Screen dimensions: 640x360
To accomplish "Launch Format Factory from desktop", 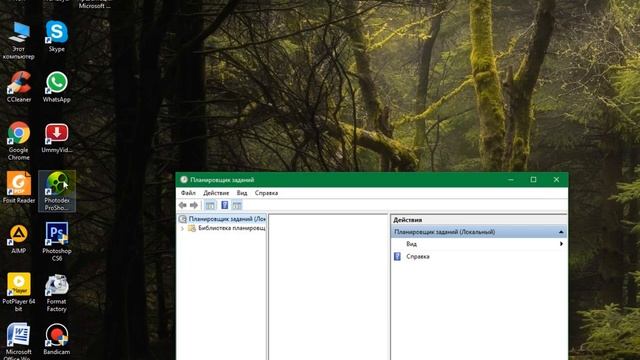I will click(x=56, y=293).
